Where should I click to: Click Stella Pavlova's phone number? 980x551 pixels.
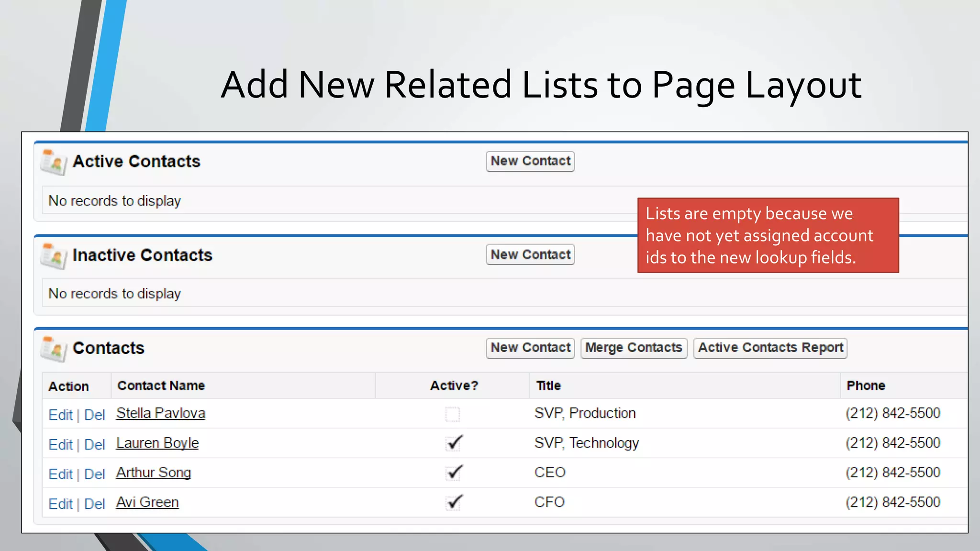(x=893, y=413)
